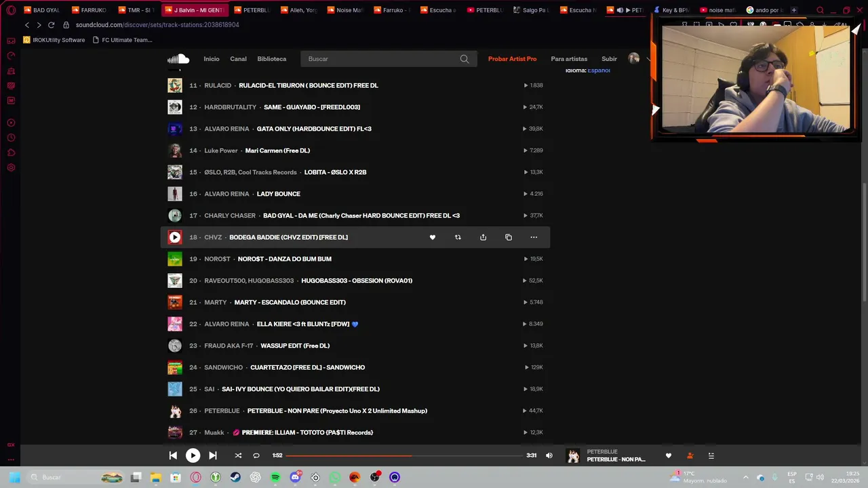Expand hidden system tray icons
This screenshot has width=868, height=488.
click(746, 477)
